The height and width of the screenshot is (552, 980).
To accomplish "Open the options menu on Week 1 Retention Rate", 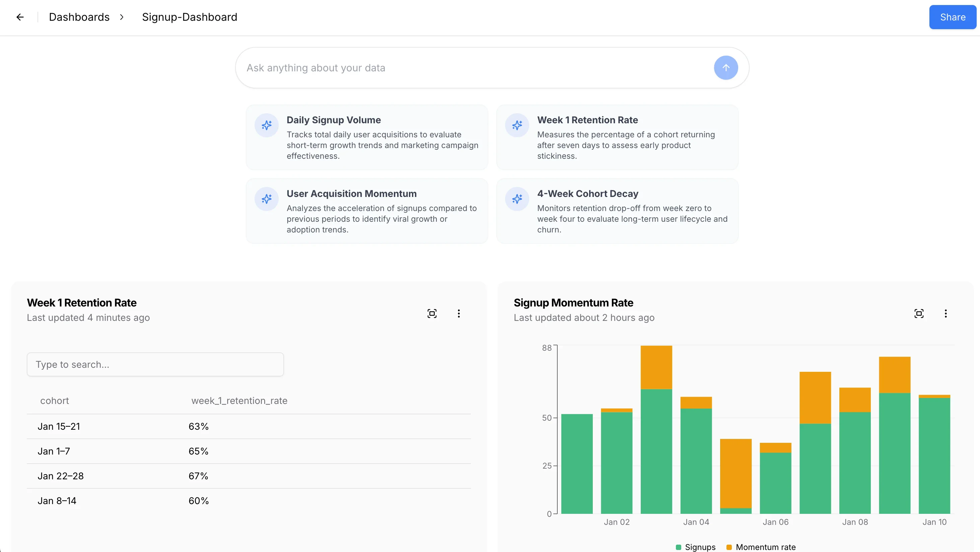I will click(459, 313).
